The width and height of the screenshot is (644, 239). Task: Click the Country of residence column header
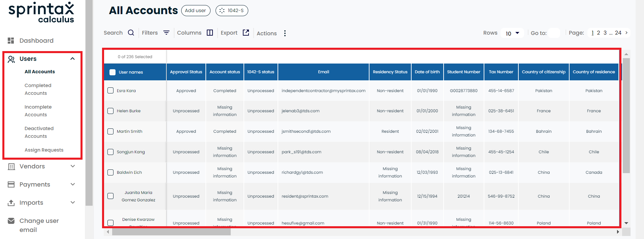click(594, 72)
